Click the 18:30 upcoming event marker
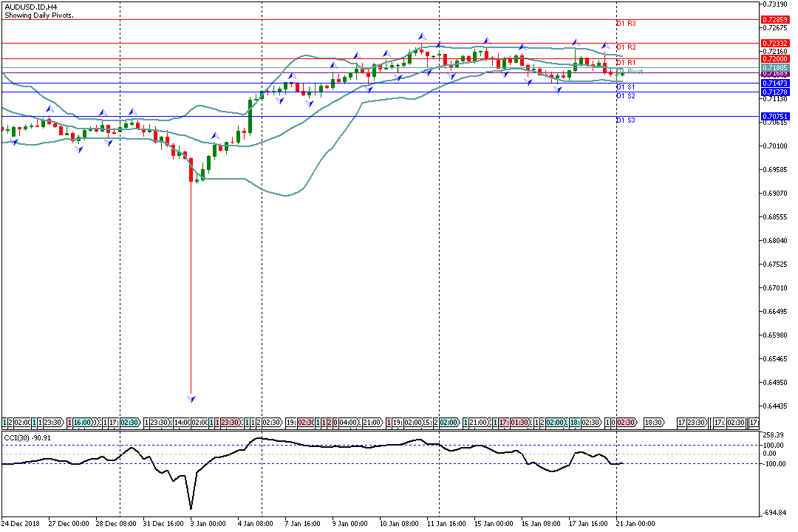This screenshot has width=798, height=532. 655,423
